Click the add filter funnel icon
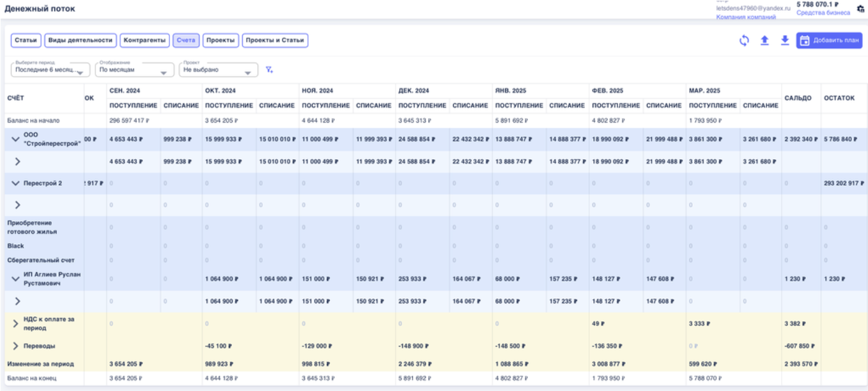 tap(269, 70)
